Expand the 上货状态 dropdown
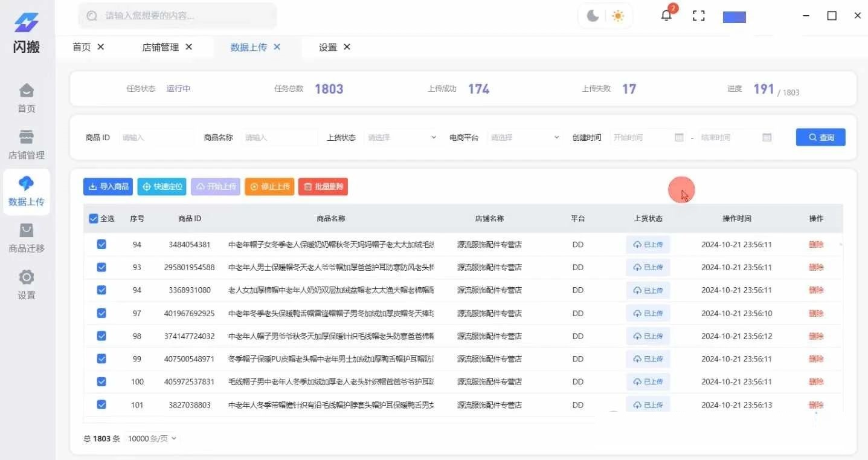The width and height of the screenshot is (868, 460). (x=402, y=137)
